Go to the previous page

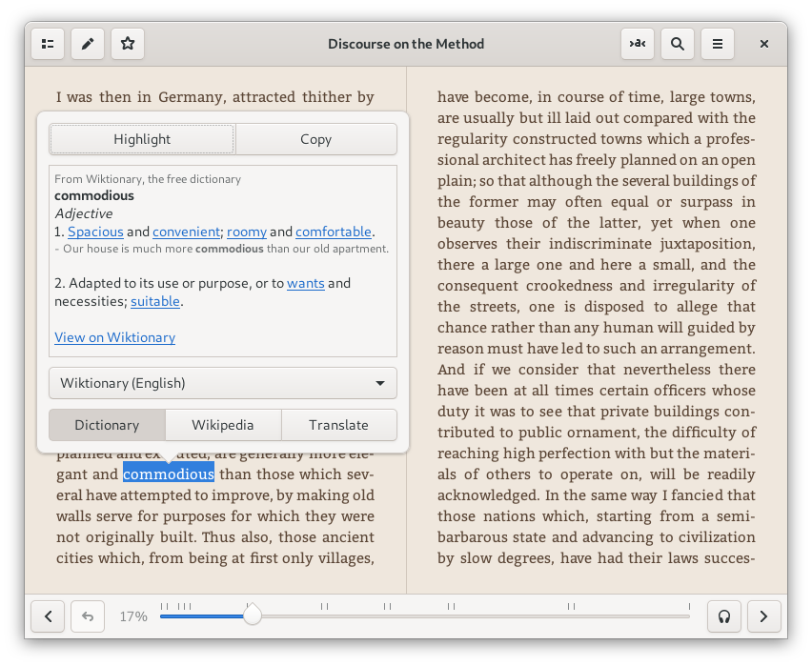(x=48, y=616)
